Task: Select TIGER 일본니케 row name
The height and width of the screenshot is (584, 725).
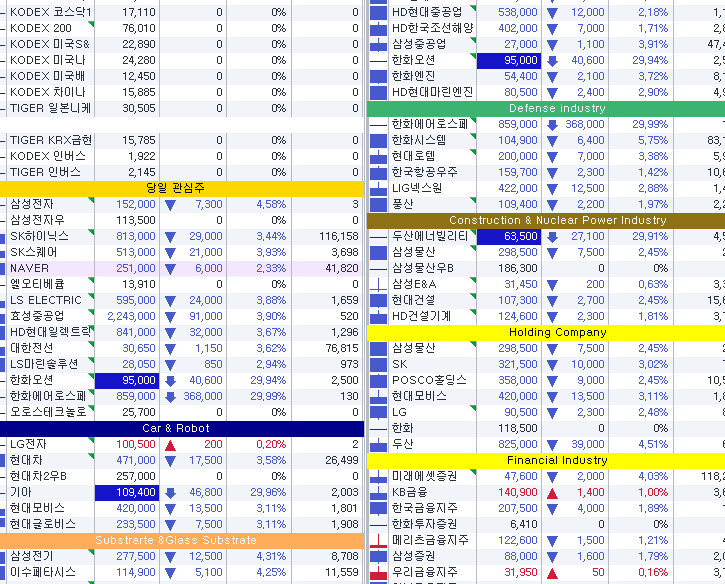Action: (x=50, y=108)
